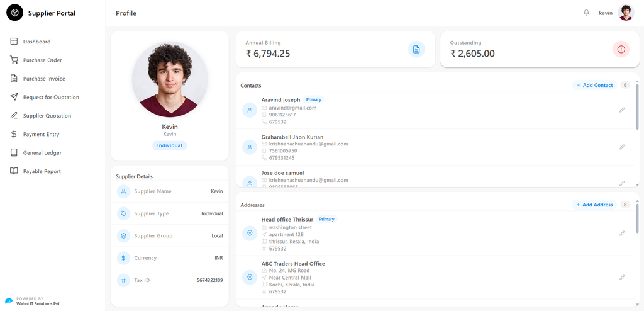Click the Wahni IT Solutions footer logo

tap(9, 301)
